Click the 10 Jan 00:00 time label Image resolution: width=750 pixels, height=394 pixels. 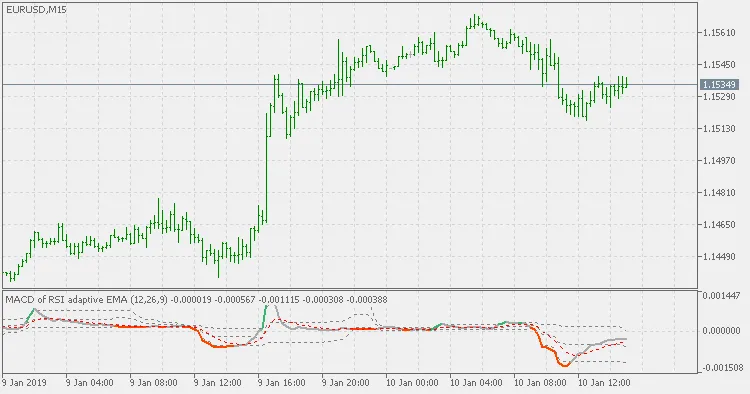tap(412, 383)
